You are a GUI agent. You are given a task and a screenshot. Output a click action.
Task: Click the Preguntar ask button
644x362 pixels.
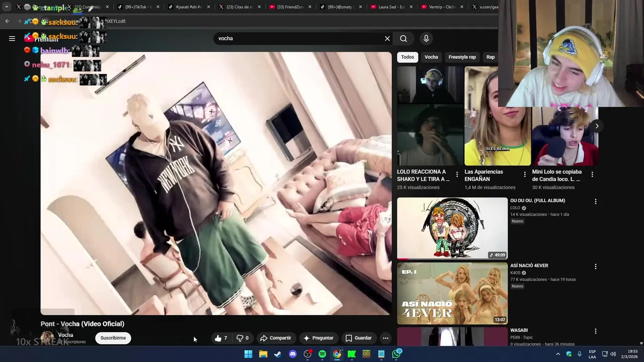(318, 338)
